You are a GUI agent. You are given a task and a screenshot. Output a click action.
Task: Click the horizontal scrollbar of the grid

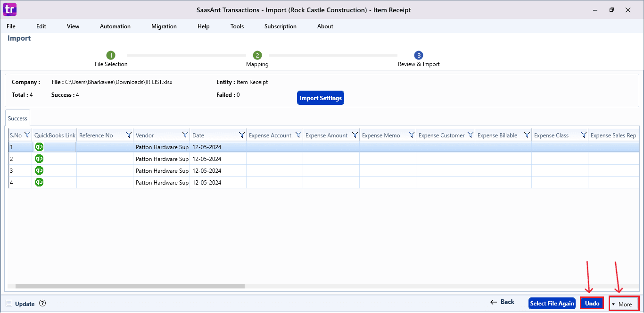pos(130,286)
